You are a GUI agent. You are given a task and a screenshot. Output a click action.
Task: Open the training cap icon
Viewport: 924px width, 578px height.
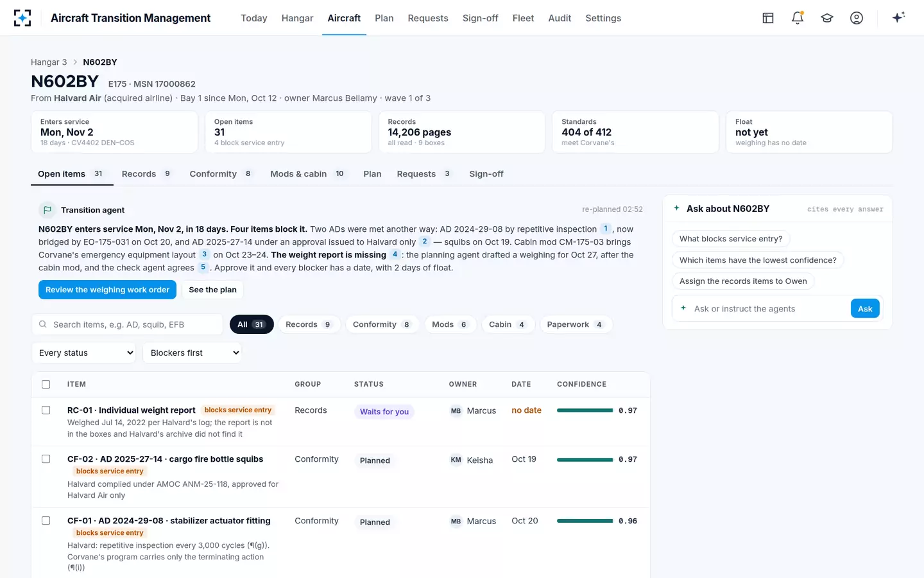point(827,18)
